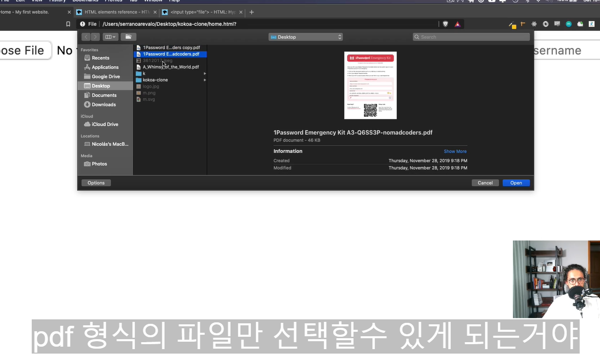Select Desktop in the sidebar

click(x=105, y=86)
